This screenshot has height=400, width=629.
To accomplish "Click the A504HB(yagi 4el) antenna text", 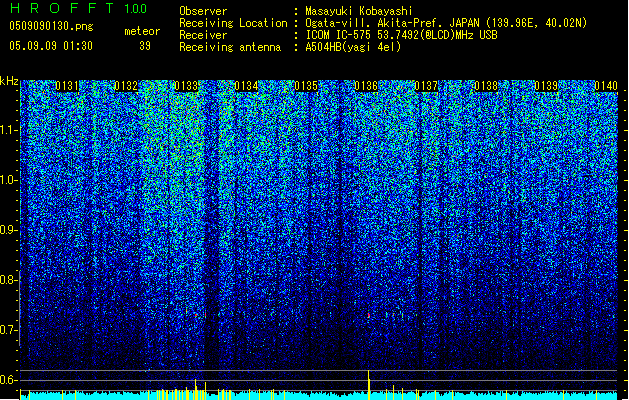I will [353, 47].
